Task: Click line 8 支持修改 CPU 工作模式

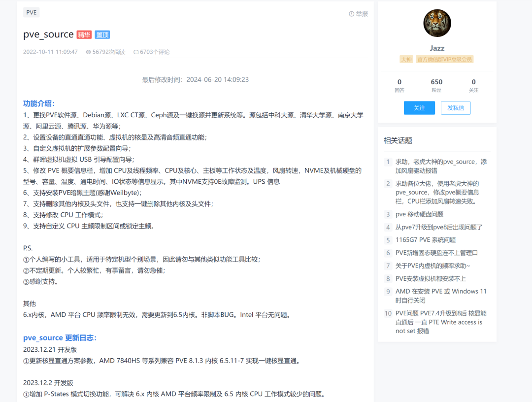Action: (x=63, y=215)
